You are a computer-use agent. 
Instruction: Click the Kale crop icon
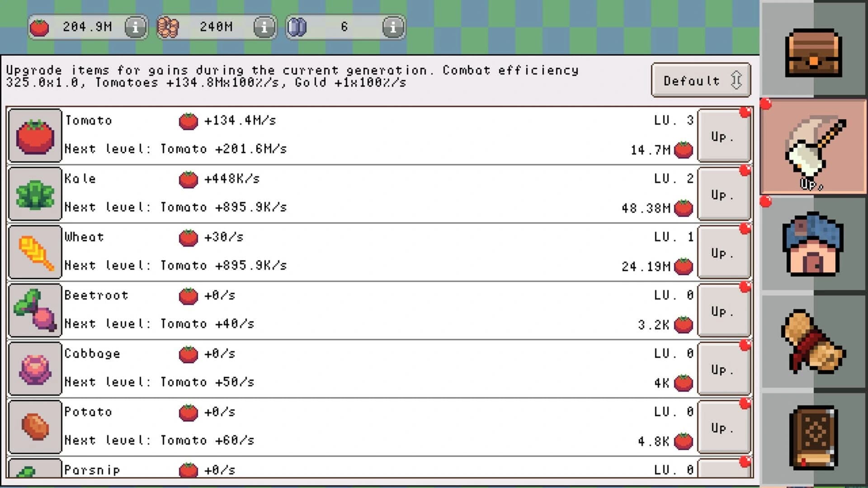pos(34,193)
